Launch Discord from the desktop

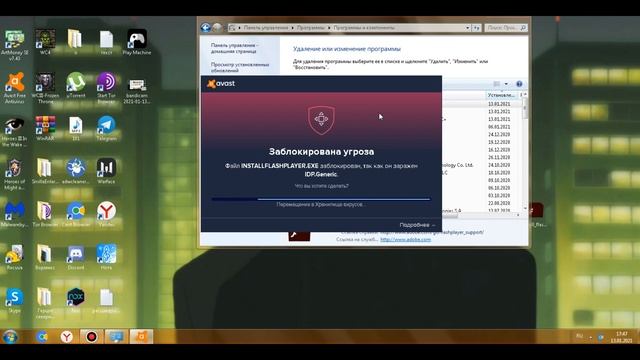[x=76, y=258]
